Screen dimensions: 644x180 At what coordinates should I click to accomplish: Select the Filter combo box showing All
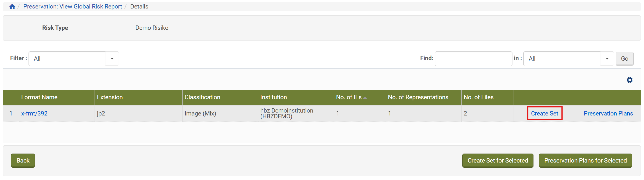[67, 59]
